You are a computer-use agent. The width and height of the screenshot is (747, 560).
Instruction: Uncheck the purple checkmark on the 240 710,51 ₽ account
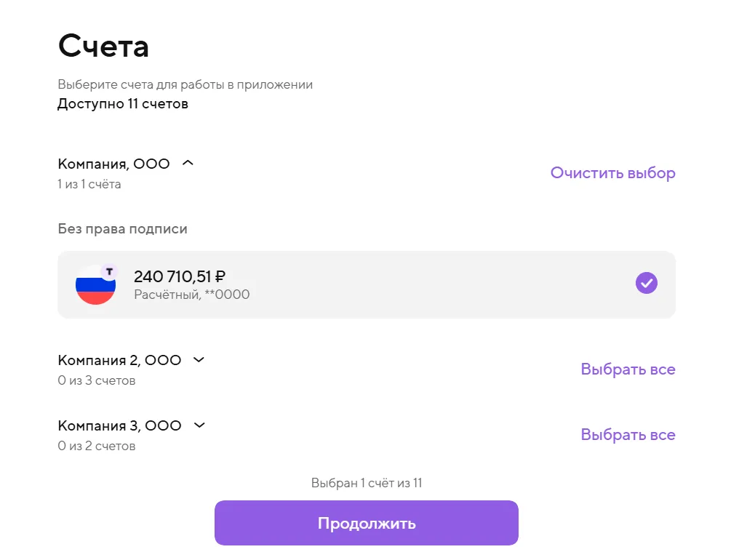point(646,283)
